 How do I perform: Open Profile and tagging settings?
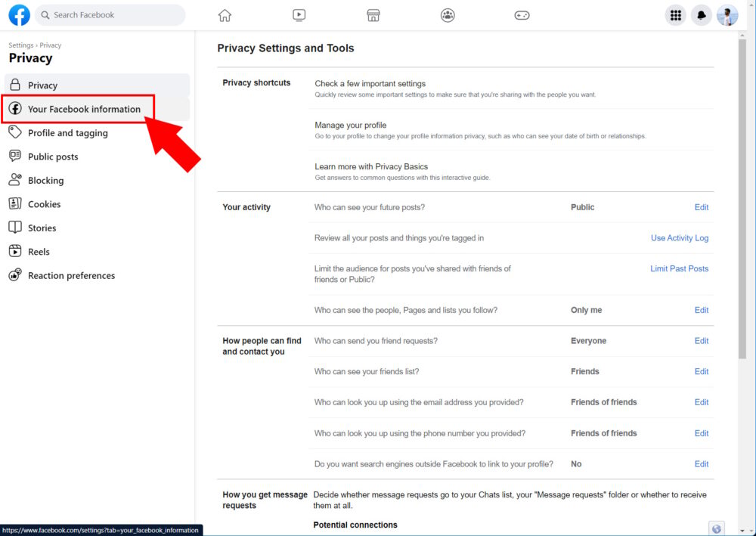(x=67, y=132)
